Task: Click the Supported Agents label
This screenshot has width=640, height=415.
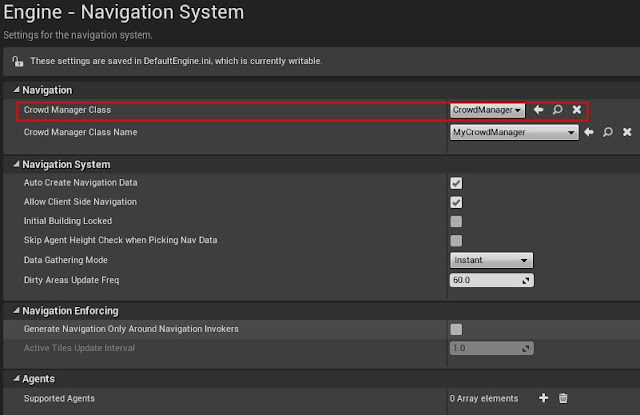Action: click(x=59, y=399)
